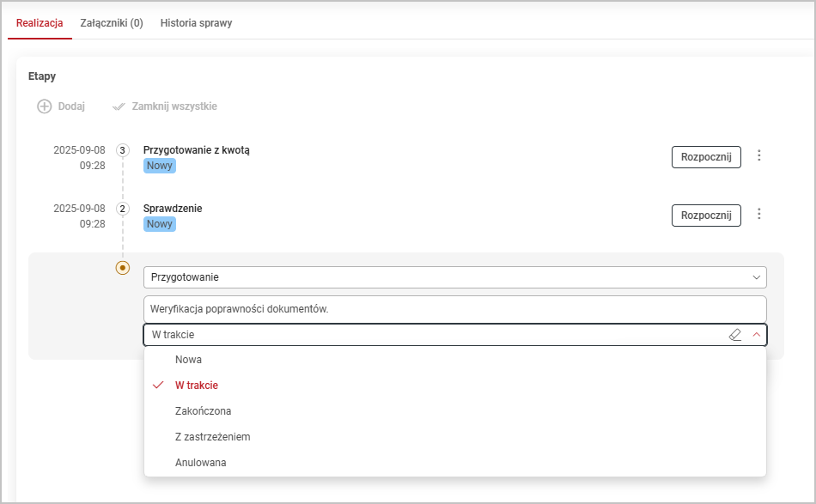Click the double-check Zamknij wszystkie icon
The image size is (816, 504).
point(119,106)
